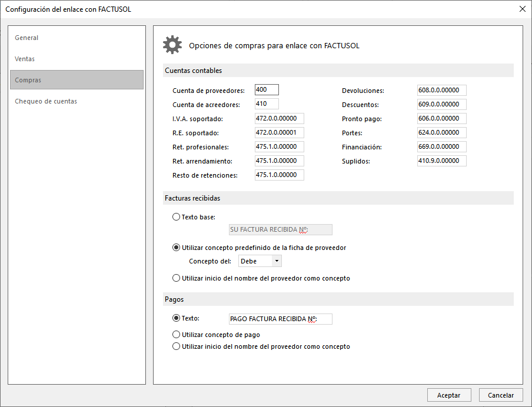Close the FACTUSOL configuration dialog
The image size is (532, 407).
click(x=523, y=9)
